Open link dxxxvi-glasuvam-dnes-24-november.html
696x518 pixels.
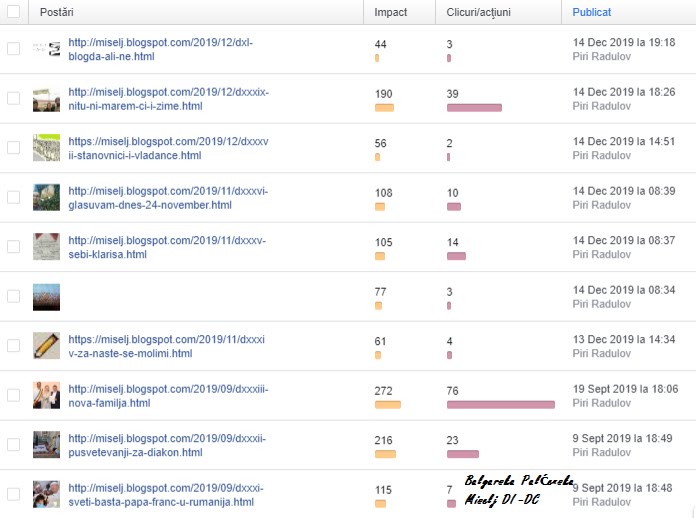click(x=168, y=198)
